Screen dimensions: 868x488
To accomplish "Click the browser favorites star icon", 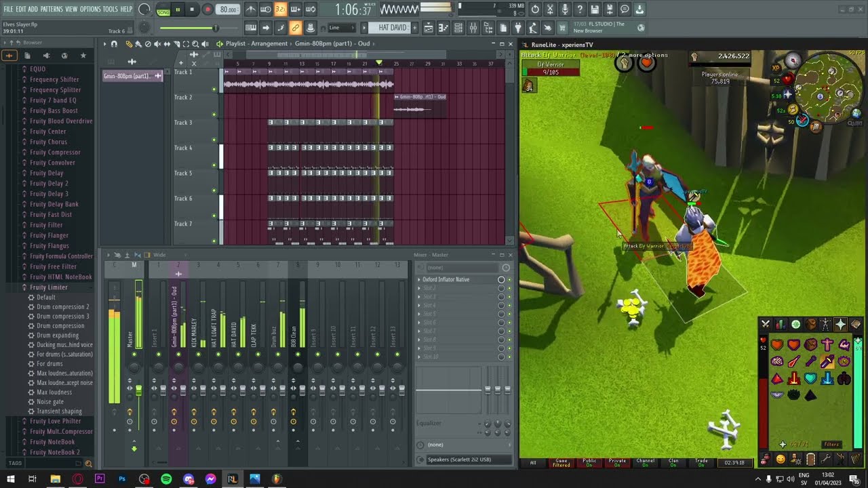I will click(83, 56).
